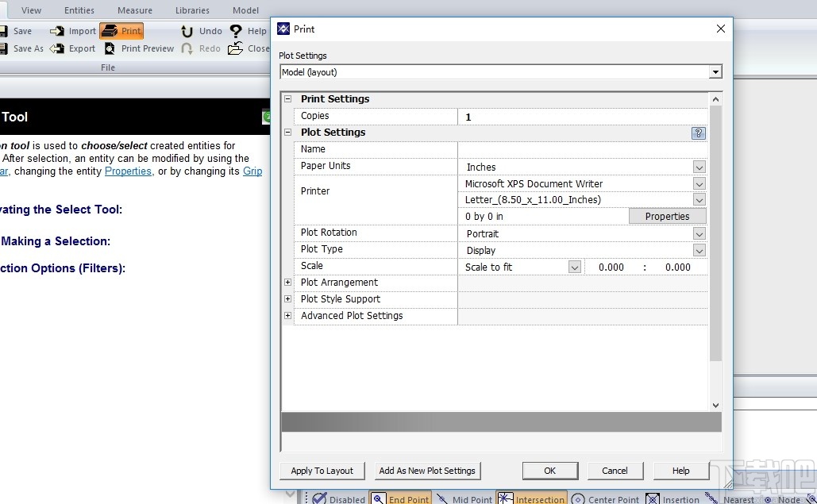Click the Save toolbar item
This screenshot has width=817, height=504.
point(16,31)
